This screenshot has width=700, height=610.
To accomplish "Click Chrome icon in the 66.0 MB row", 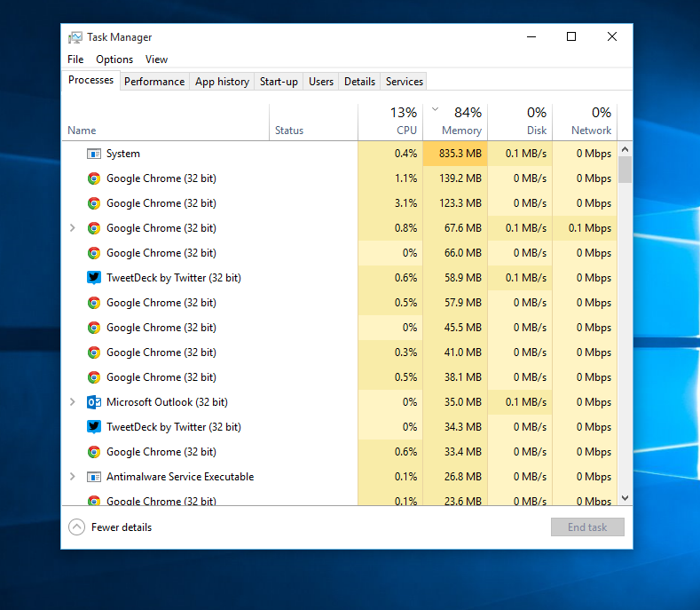I will click(x=94, y=253).
